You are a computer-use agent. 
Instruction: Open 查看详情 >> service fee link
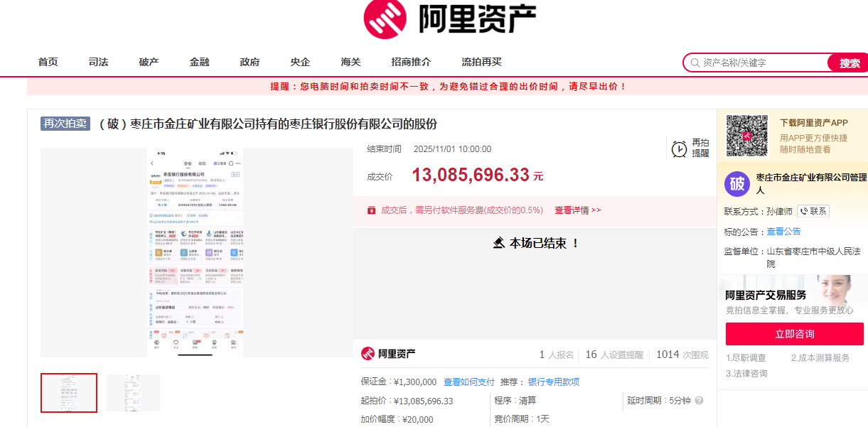pos(578,210)
